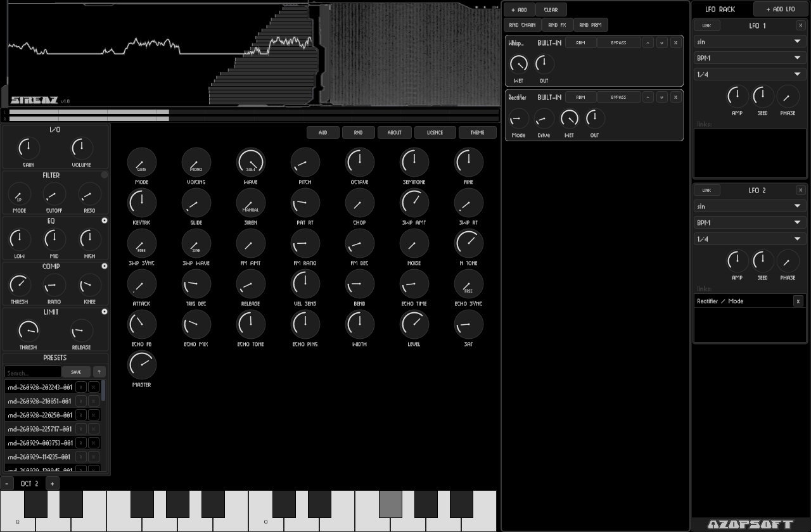Remove the Rectifier / Mode link
811x532 pixels.
tap(798, 301)
